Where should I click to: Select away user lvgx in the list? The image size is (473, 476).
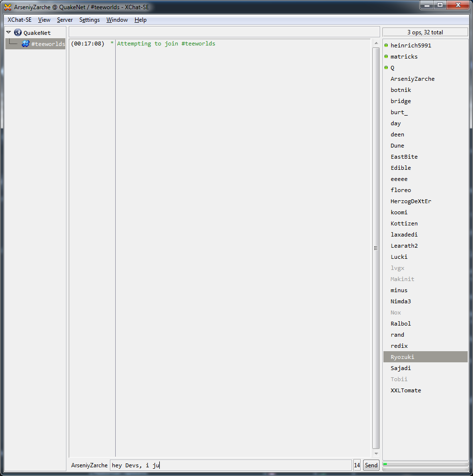pos(425,268)
